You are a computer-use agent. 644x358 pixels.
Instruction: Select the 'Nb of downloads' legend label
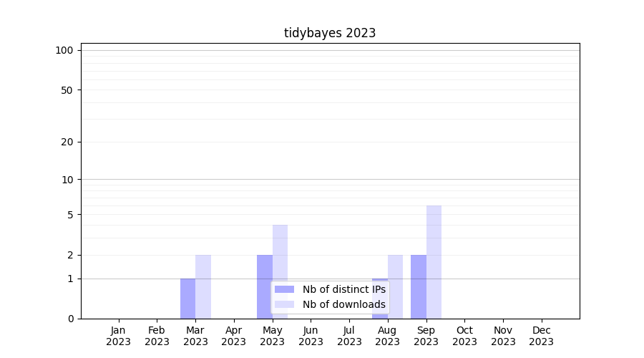(x=343, y=304)
